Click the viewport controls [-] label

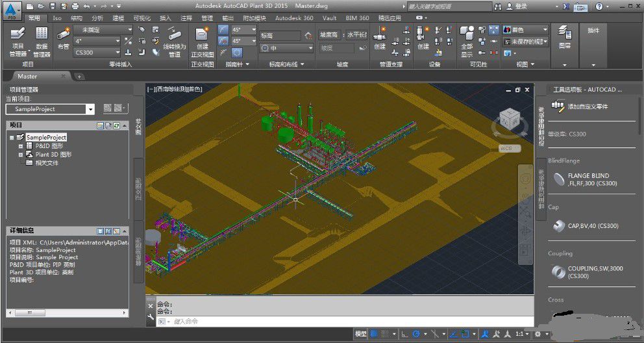pyautogui.click(x=151, y=89)
